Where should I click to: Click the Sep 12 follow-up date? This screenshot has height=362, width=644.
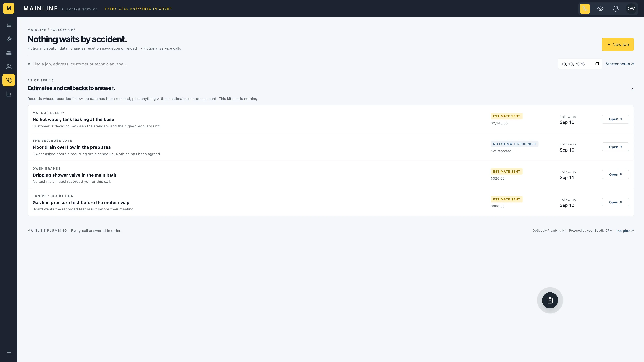(x=567, y=205)
